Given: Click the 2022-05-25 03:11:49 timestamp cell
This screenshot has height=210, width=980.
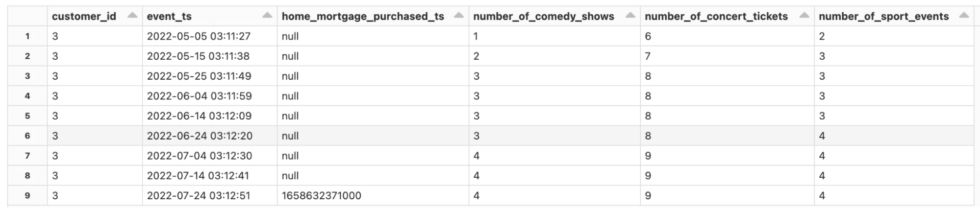Looking at the screenshot, I should click(x=199, y=76).
